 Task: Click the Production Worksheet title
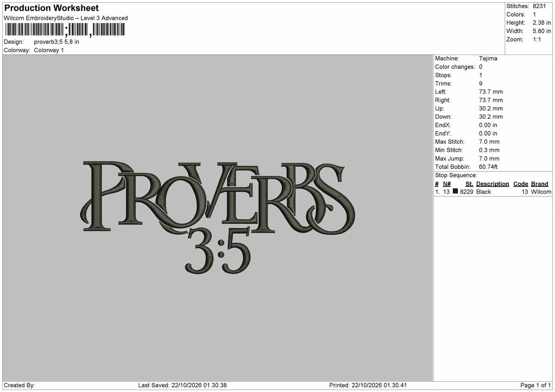tap(51, 8)
